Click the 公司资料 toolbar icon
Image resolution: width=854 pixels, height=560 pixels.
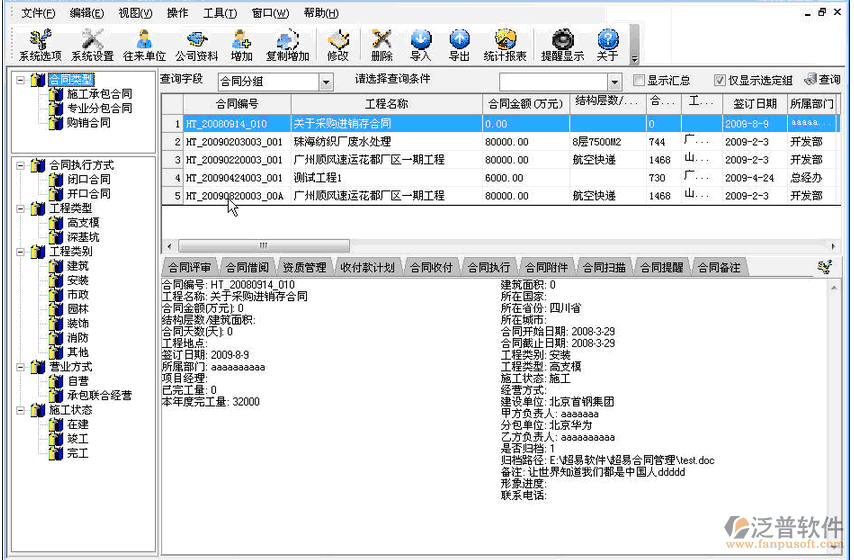tap(196, 40)
